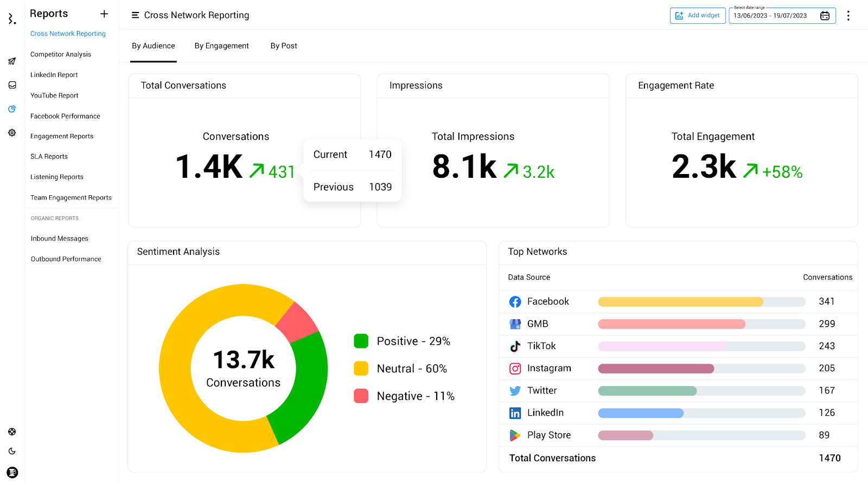Screen dimensions: 868x483
Task: Switch to the By Post tab
Action: tap(284, 46)
